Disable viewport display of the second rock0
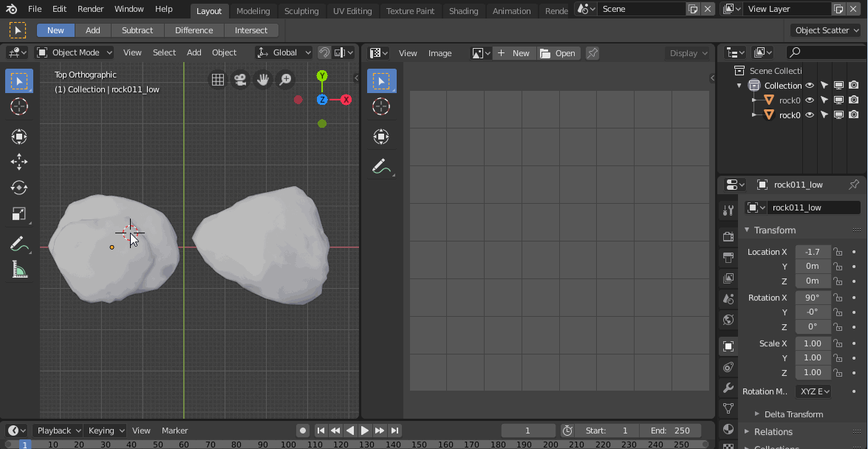This screenshot has width=868, height=449. [840, 114]
